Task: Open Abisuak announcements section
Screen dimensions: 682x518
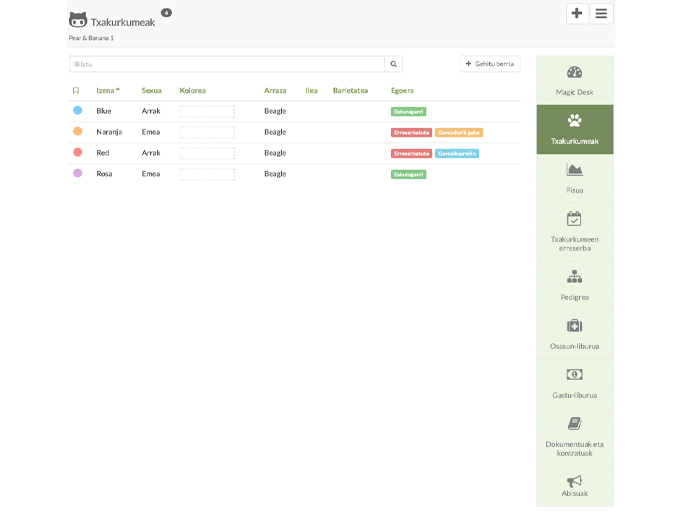Action: point(575,486)
